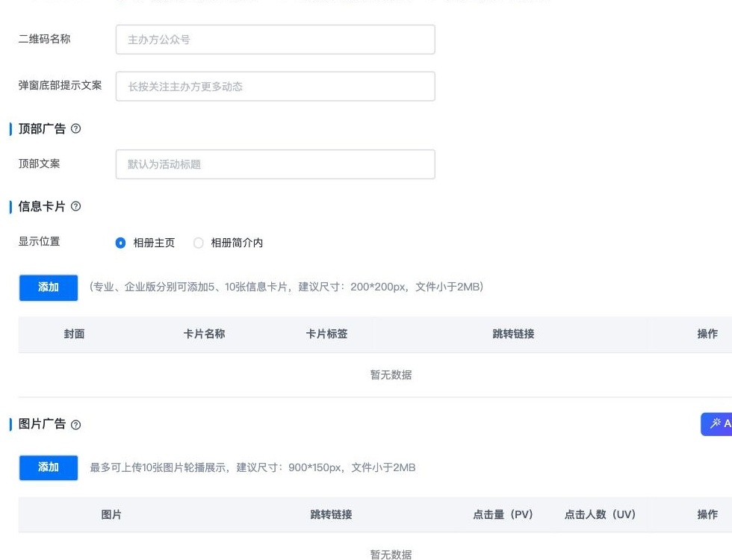
Task: Click 跳转链接 header in info card table
Action: tap(514, 335)
